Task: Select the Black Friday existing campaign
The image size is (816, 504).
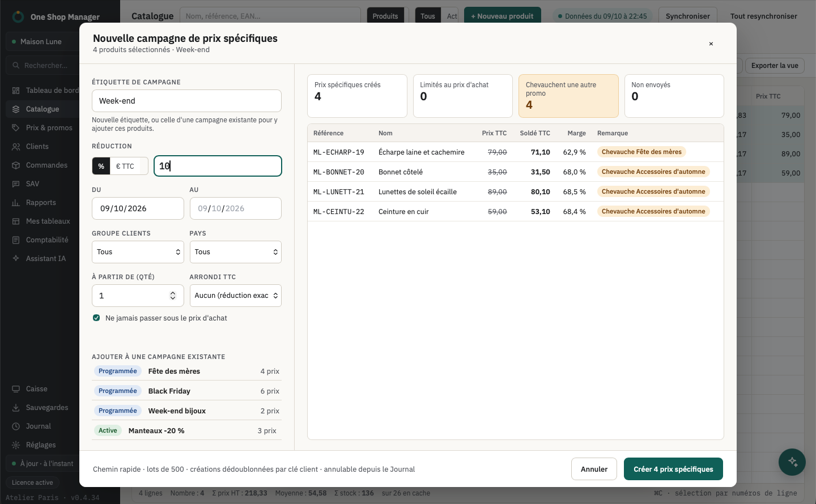Action: tap(186, 391)
